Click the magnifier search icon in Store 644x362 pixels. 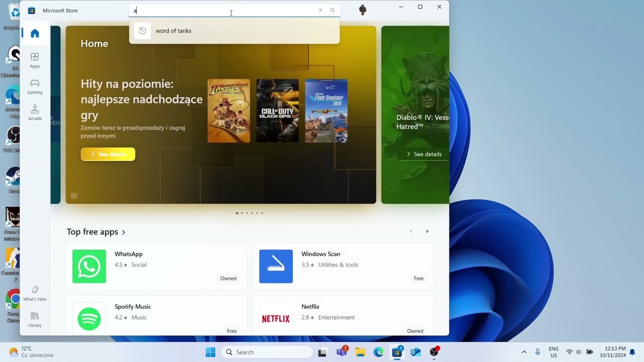[x=333, y=10]
